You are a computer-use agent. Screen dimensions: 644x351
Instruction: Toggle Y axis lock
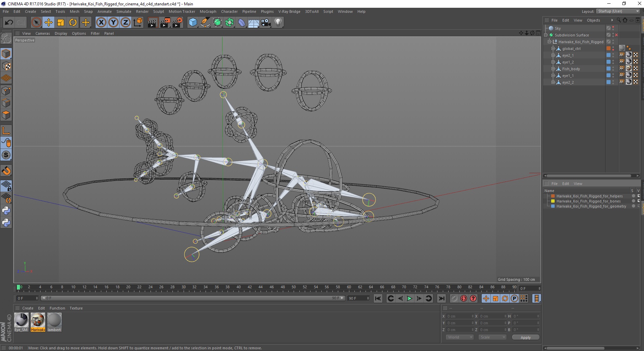tap(113, 23)
